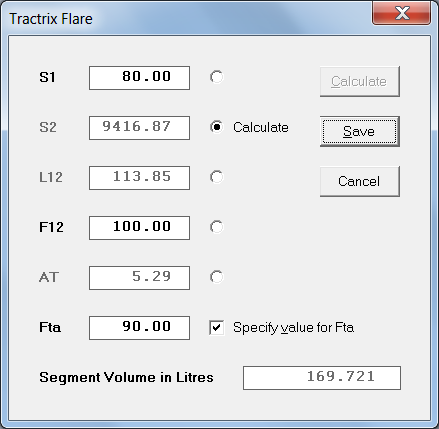Click the greyed-out Calculate button
The height and width of the screenshot is (429, 439).
point(360,81)
